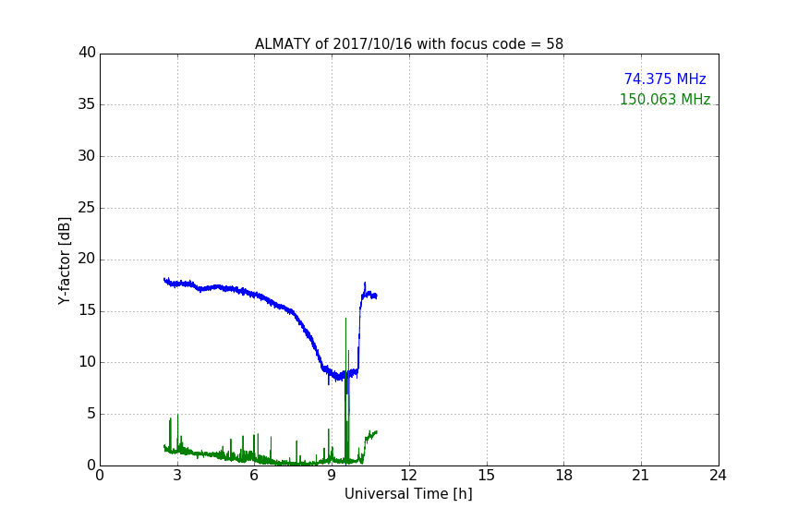
Task: Click the x-axis tick label "12"
Action: pos(408,476)
